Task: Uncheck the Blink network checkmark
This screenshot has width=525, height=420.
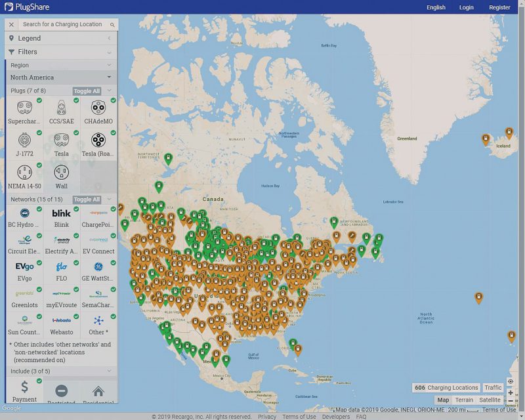Action: pos(76,209)
